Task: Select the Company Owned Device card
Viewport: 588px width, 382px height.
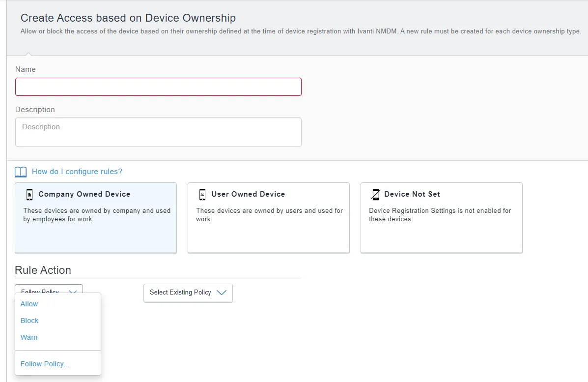Action: pos(96,218)
